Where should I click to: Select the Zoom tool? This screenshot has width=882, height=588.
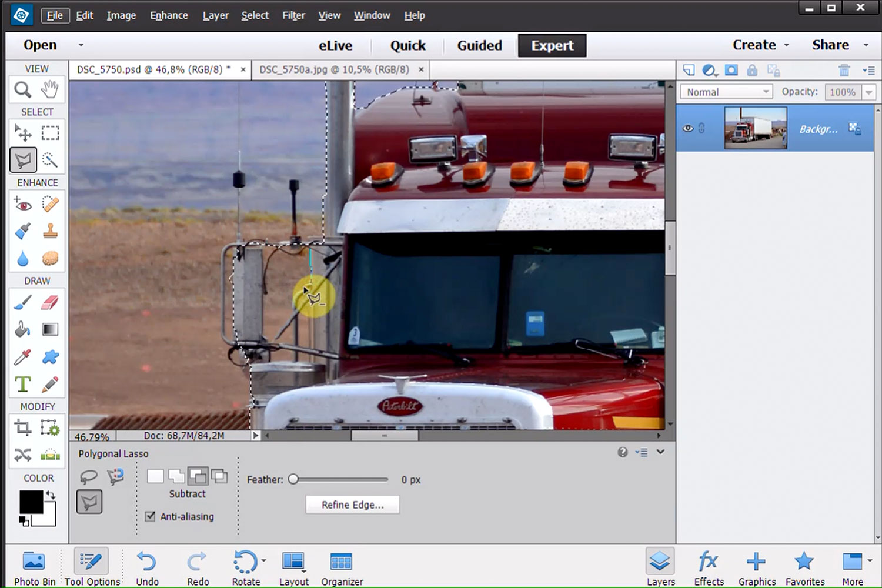click(23, 90)
